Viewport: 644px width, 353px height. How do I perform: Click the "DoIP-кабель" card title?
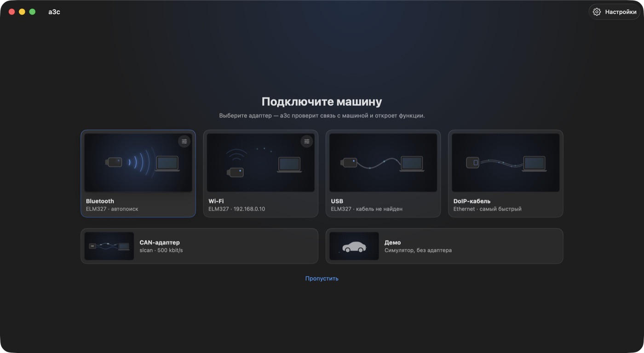472,201
